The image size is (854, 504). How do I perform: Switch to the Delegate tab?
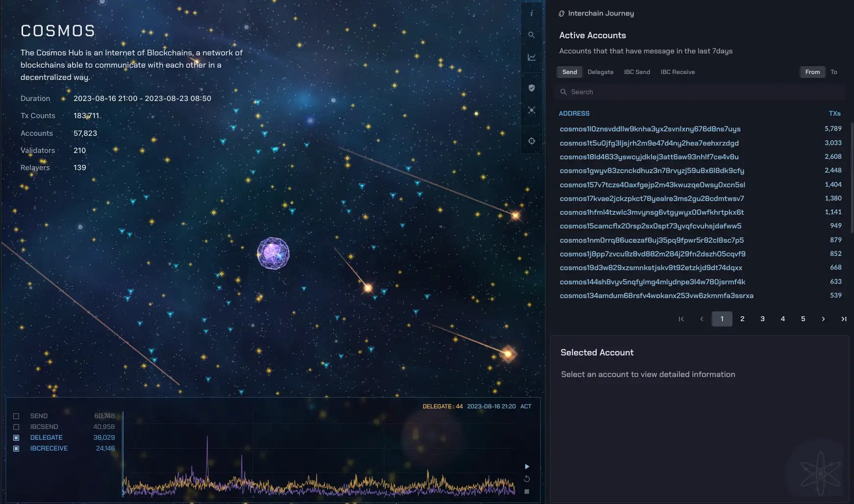[601, 72]
